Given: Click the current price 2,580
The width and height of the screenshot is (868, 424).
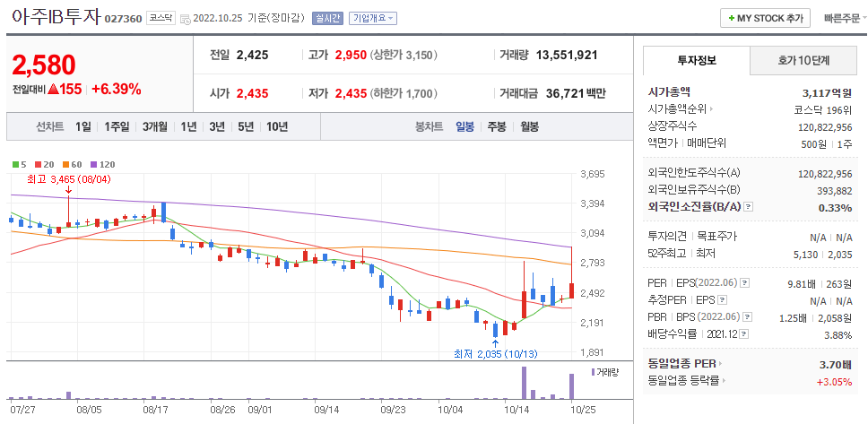Looking at the screenshot, I should (44, 65).
